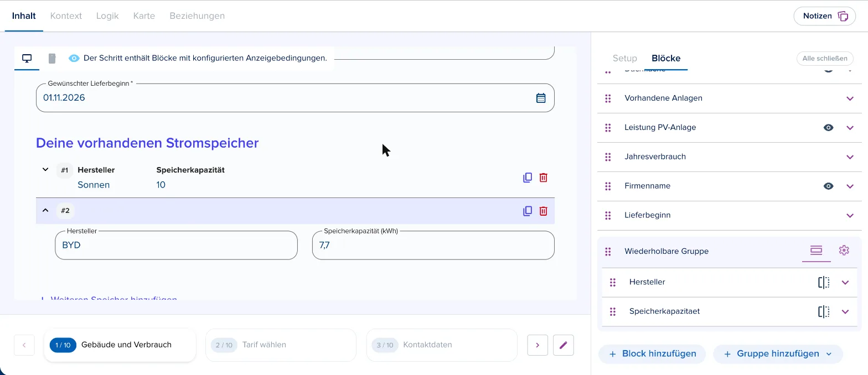Collapse storage entry #2 row
This screenshot has width=868, height=375.
click(45, 210)
